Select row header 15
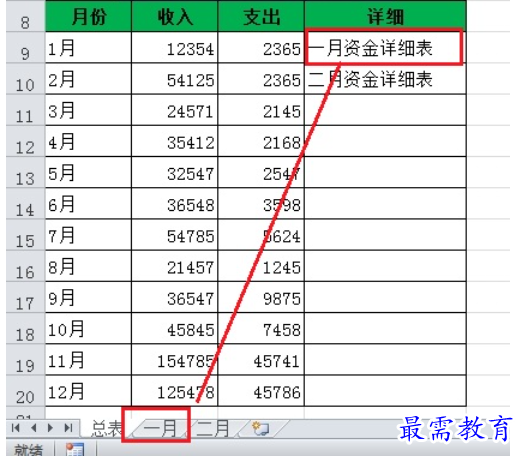This screenshot has height=460, width=521. point(25,235)
